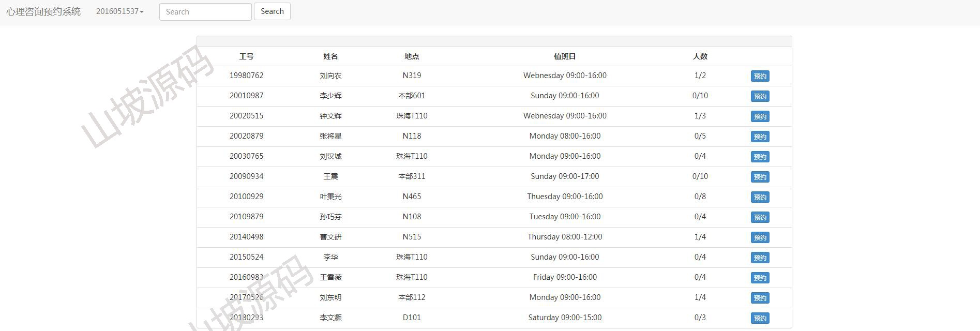Click 预约 for 曹文研 at N515
The height and width of the screenshot is (331, 980).
click(760, 237)
